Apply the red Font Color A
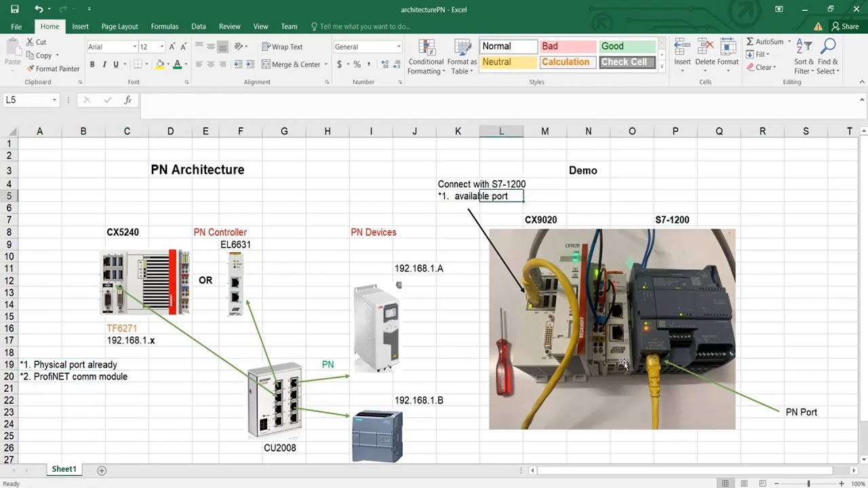Screen dimensions: 868x488 (177, 64)
